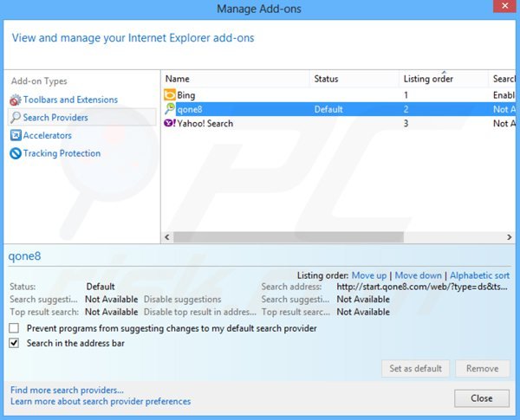Click the Move up link
Image resolution: width=520 pixels, height=420 pixels.
pos(368,275)
